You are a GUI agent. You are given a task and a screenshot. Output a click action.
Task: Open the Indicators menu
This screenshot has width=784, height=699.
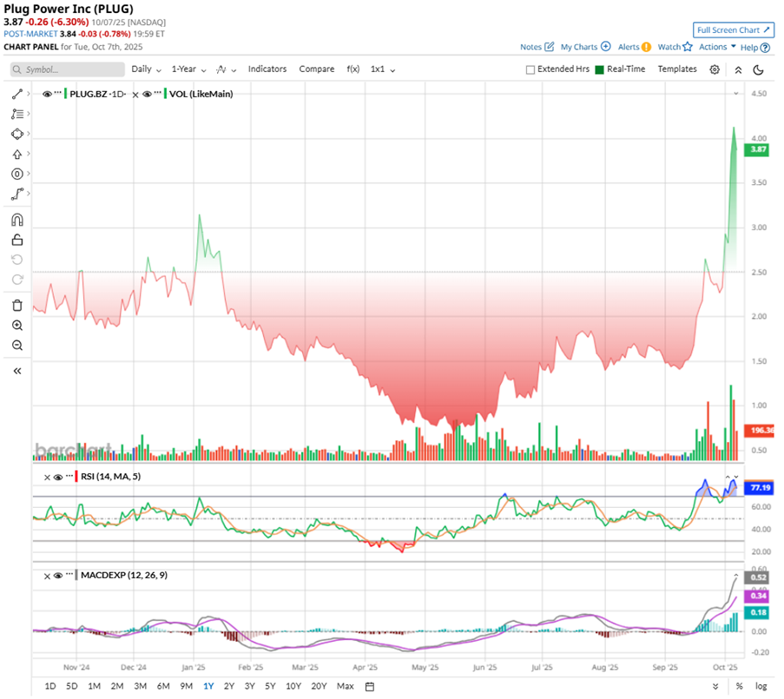pos(267,69)
